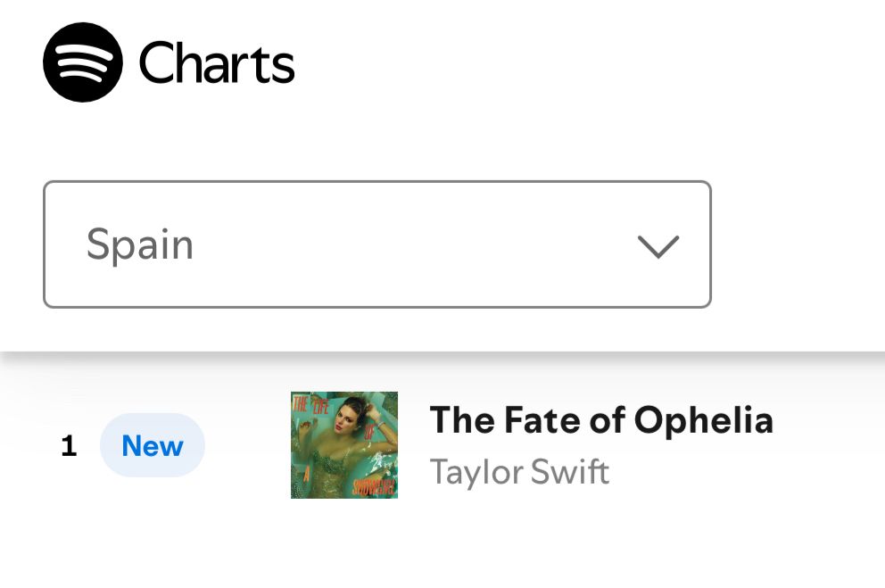Click the teal cover art for track one
The height and width of the screenshot is (588, 885).
[344, 444]
